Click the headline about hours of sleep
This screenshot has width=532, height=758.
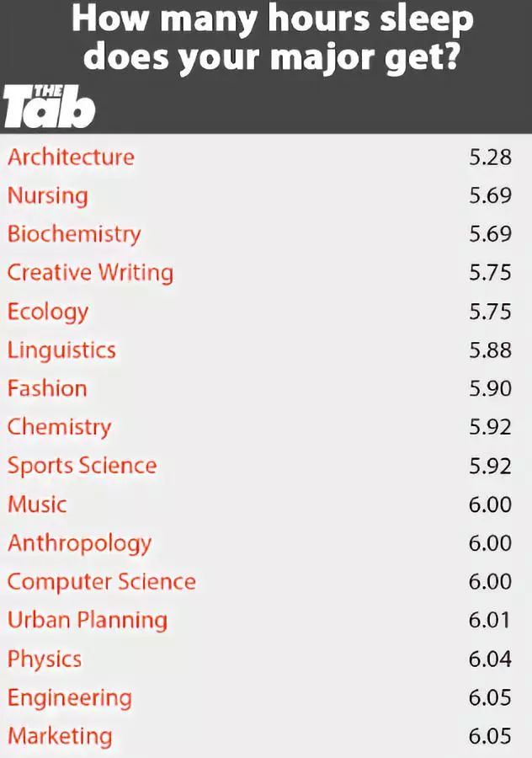pyautogui.click(x=272, y=38)
